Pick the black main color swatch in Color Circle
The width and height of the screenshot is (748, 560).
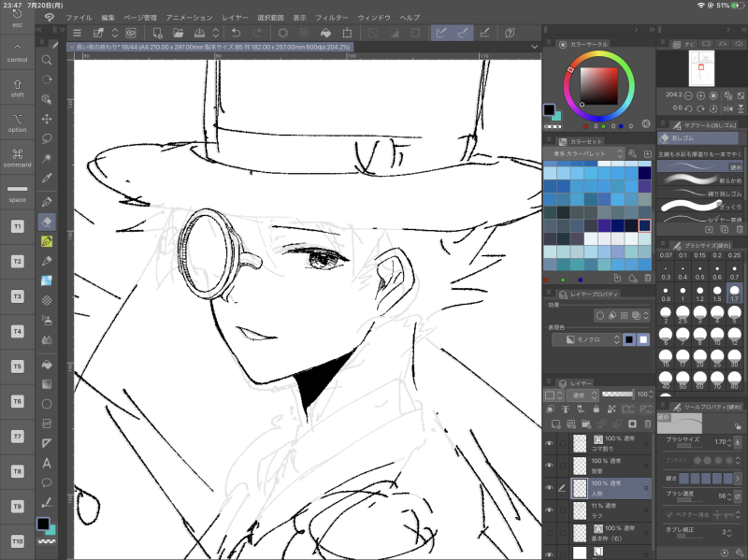(549, 109)
